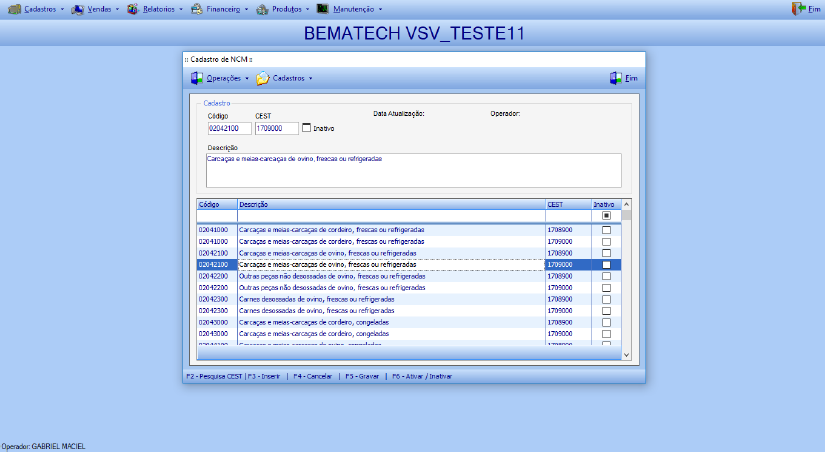825x454 pixels.
Task: Expand the Produtos dropdown arrow
Action: click(308, 9)
